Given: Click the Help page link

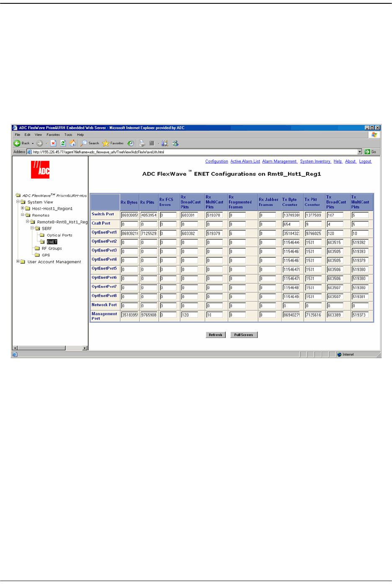Looking at the screenshot, I should [338, 161].
